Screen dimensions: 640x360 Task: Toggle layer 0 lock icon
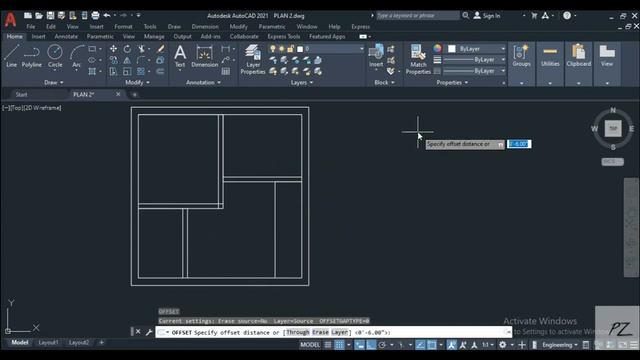point(291,49)
